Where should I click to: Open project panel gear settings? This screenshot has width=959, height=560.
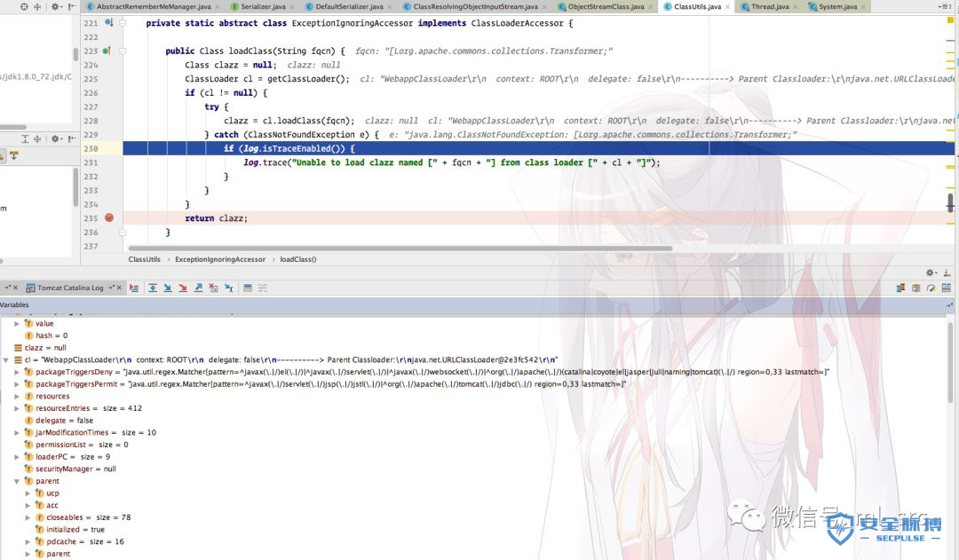pyautogui.click(x=56, y=7)
